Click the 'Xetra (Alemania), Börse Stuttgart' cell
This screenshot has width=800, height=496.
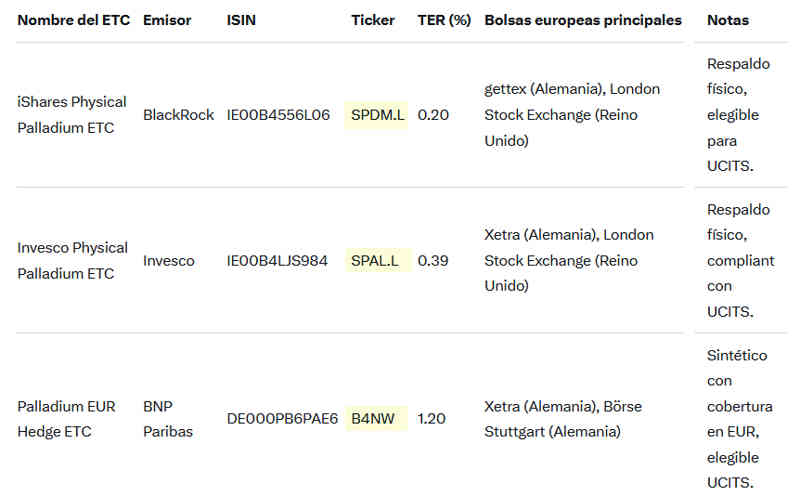(563, 419)
